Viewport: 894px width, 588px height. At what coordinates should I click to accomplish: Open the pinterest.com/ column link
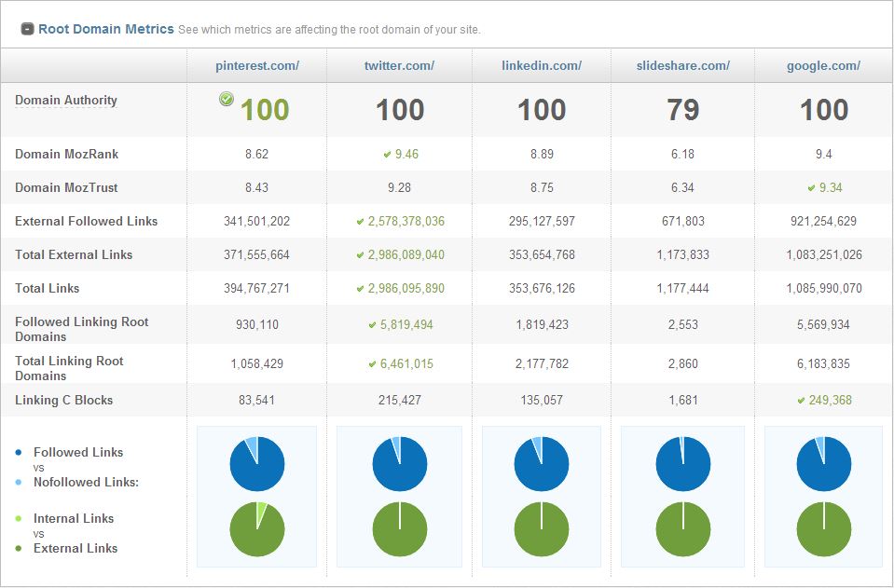tap(257, 65)
